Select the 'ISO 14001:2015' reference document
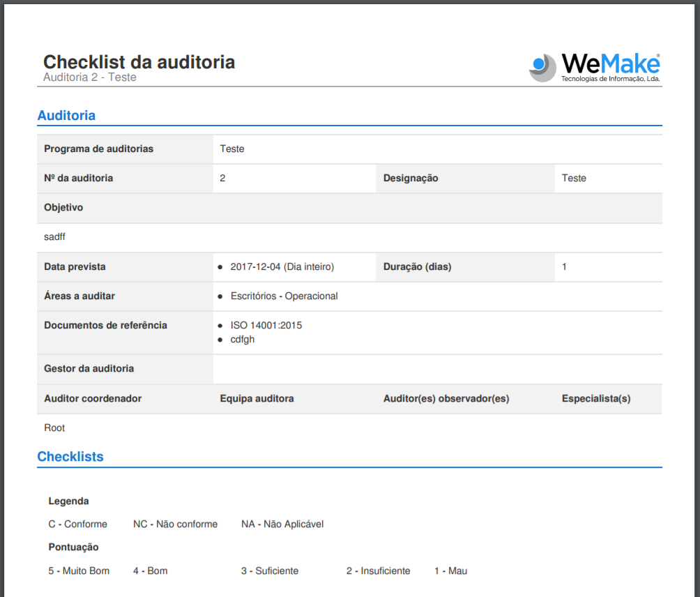 click(266, 325)
